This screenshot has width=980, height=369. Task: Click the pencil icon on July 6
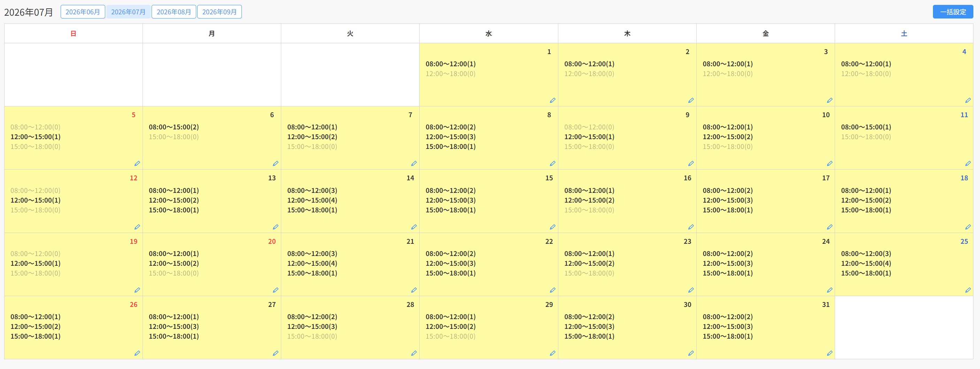275,164
